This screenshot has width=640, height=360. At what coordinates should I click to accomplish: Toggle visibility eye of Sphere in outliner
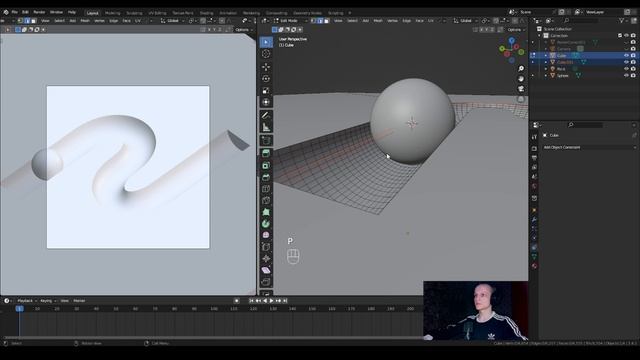(x=626, y=76)
